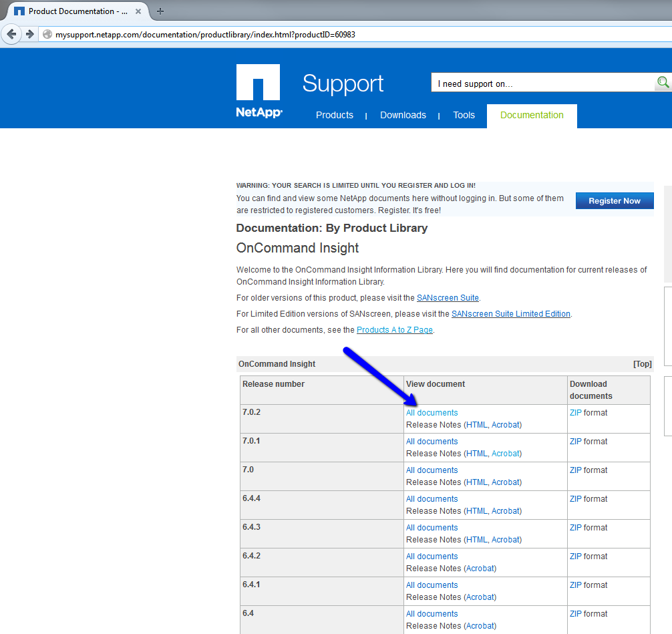This screenshot has height=634, width=672.
Task: Open Acrobat release notes for 7.0.1
Action: (505, 453)
